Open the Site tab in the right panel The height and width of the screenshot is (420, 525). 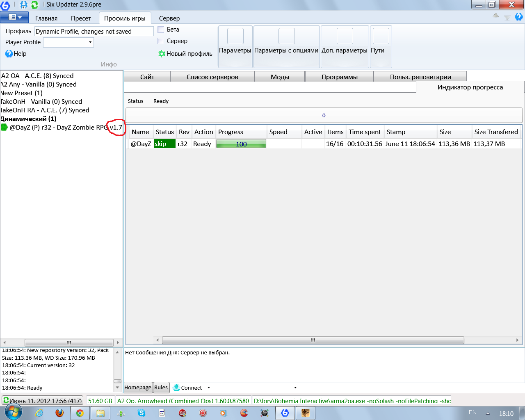[x=147, y=77]
